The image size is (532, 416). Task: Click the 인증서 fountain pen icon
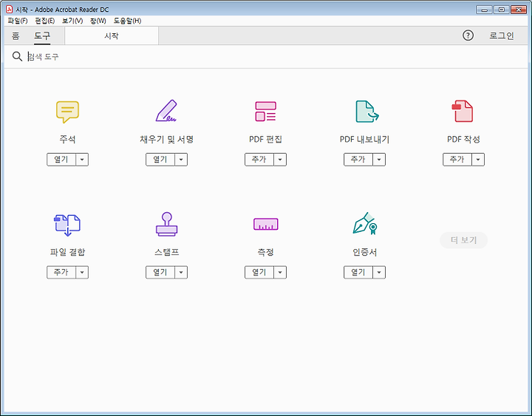coord(365,223)
